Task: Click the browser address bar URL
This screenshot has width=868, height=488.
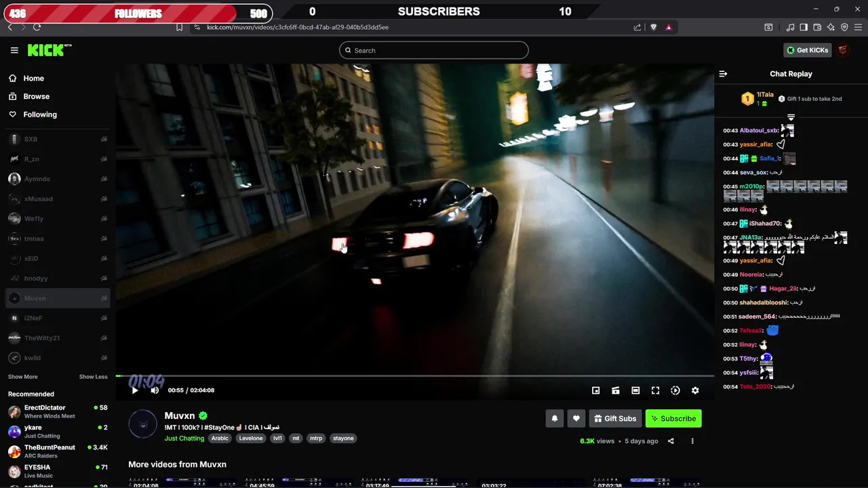Action: click(x=297, y=27)
